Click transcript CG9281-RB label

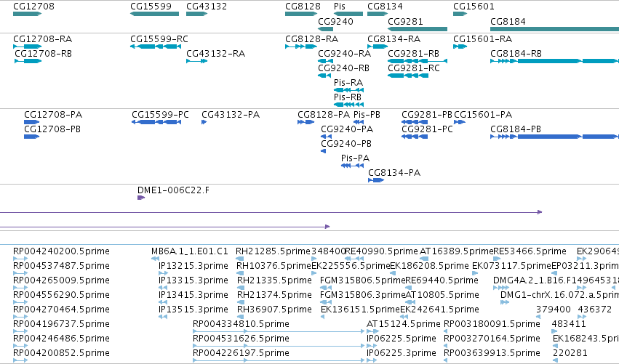414,54
